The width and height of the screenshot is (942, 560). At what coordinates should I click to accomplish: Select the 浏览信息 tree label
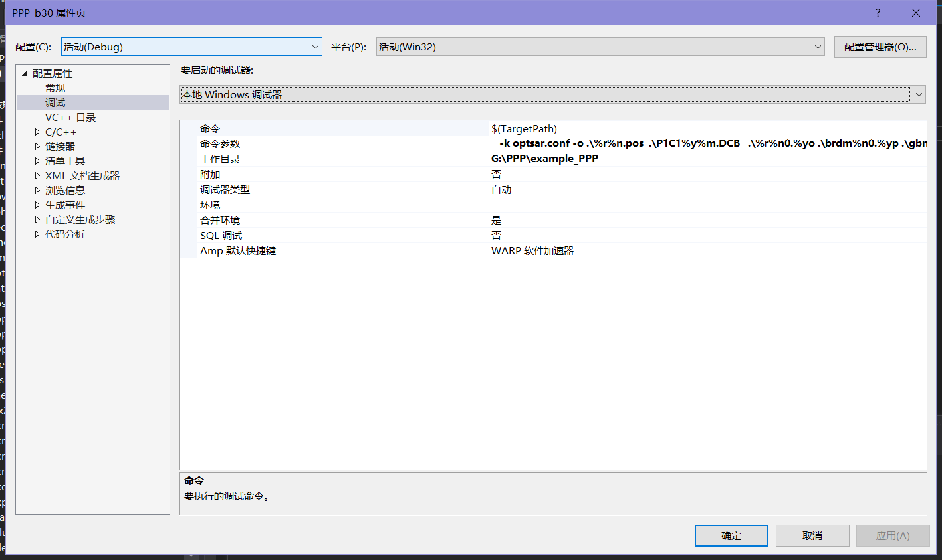pos(65,190)
